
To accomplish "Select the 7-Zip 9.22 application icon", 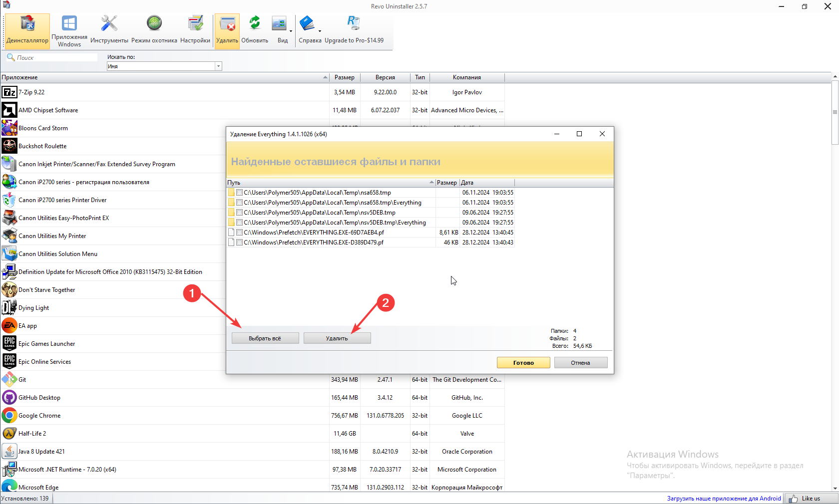I will [9, 92].
